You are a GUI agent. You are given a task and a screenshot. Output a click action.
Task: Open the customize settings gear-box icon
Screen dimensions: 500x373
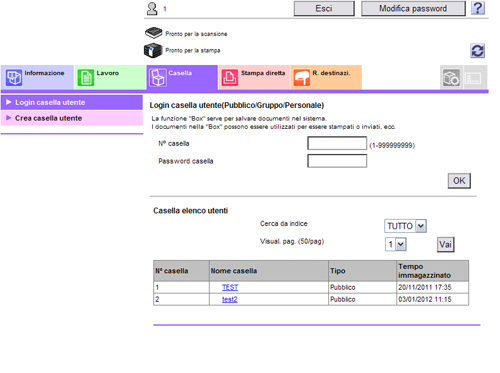(451, 78)
